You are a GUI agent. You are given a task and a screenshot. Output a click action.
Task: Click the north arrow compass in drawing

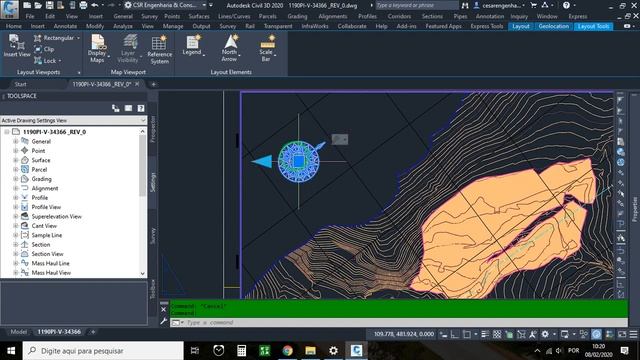[x=298, y=161]
